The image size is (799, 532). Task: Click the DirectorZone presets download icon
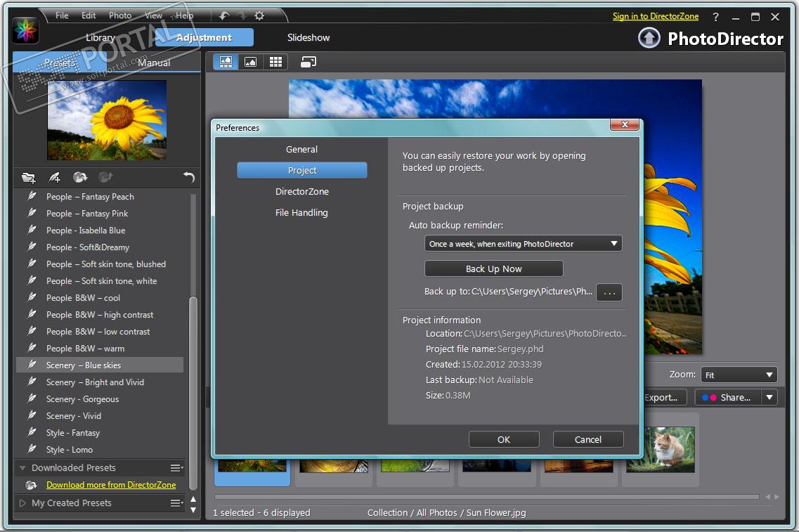tap(80, 177)
